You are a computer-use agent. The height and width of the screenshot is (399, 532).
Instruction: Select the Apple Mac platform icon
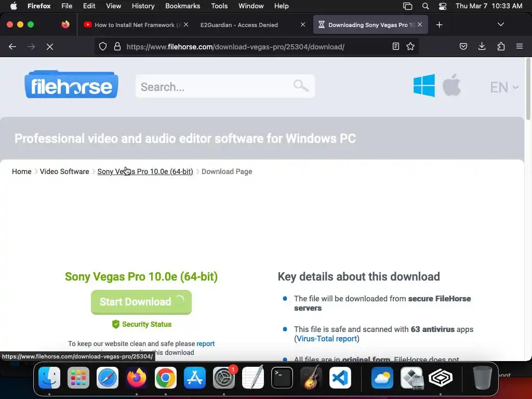[x=451, y=85]
